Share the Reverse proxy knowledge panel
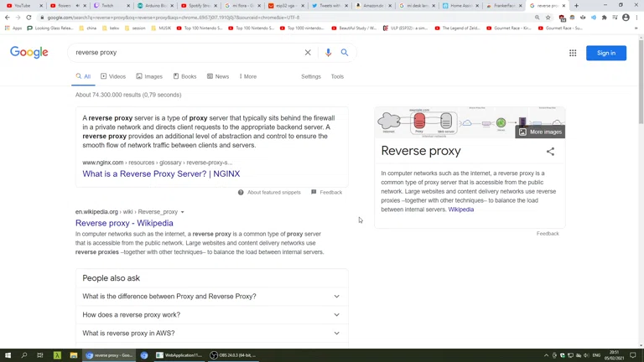644x362 pixels. click(x=550, y=152)
